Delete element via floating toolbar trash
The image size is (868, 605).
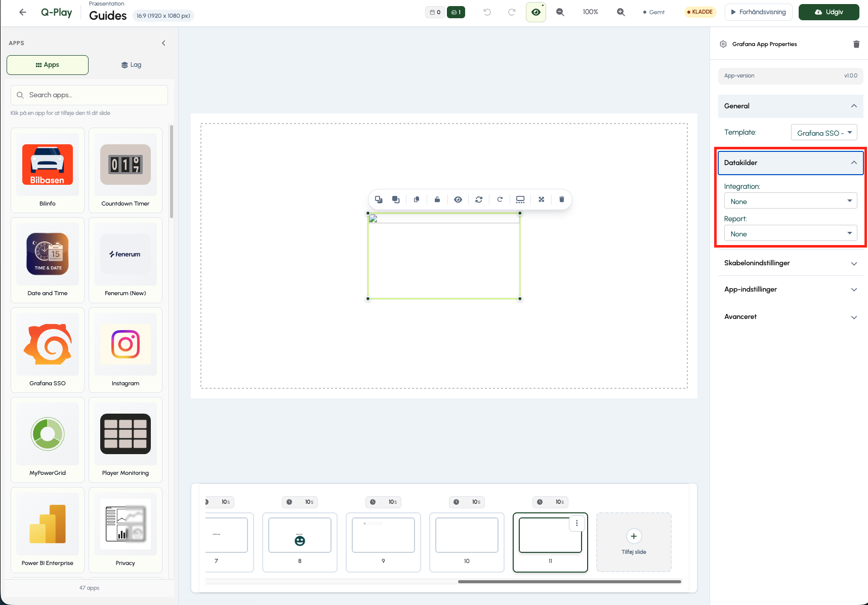pos(562,199)
